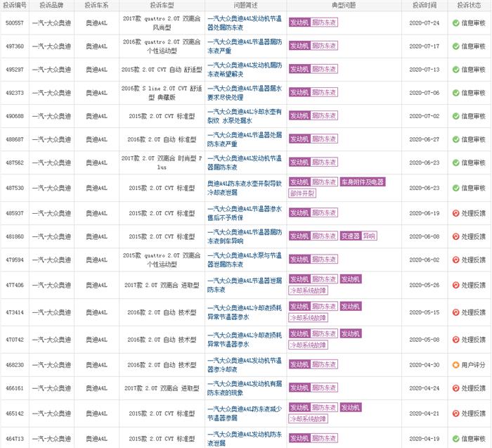Click red feedback icon for complaint 479594
Screen dimensions: 492x448
point(455,260)
